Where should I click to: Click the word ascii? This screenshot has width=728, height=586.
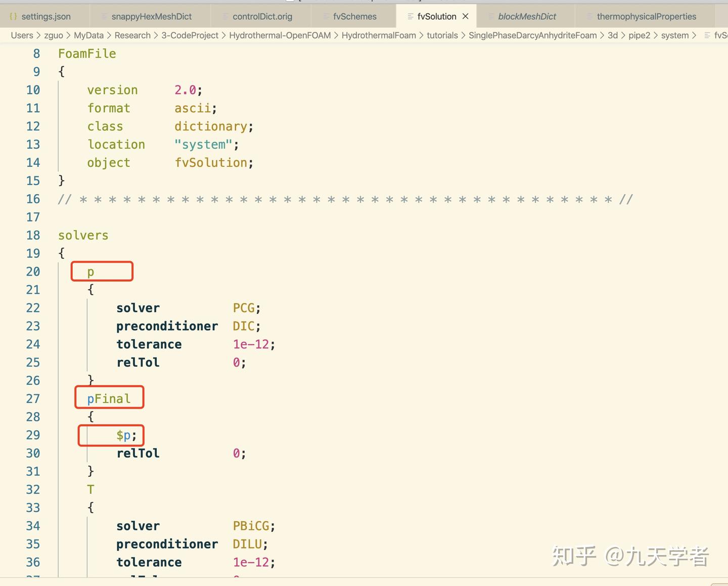point(193,108)
